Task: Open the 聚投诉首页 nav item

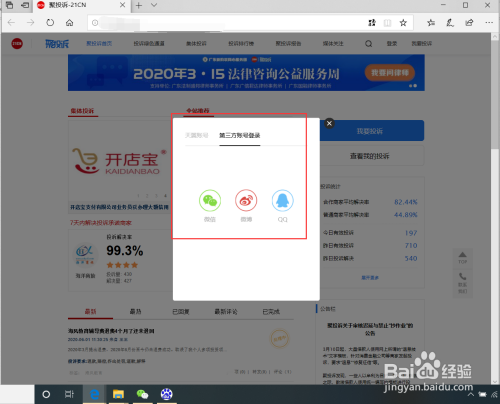Action: (x=99, y=43)
